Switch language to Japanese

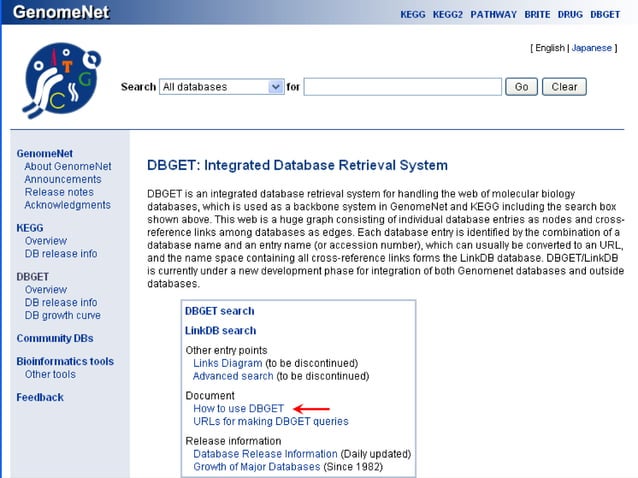click(x=591, y=48)
